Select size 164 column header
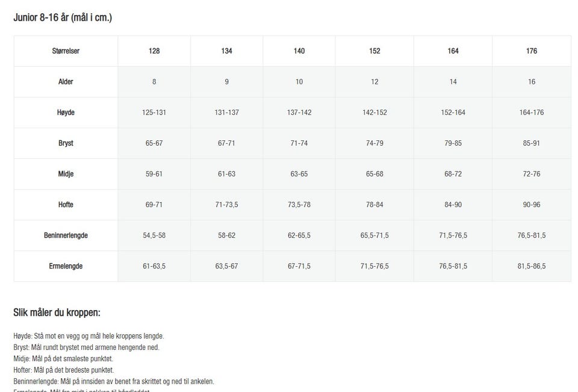The image size is (578, 392). click(453, 51)
